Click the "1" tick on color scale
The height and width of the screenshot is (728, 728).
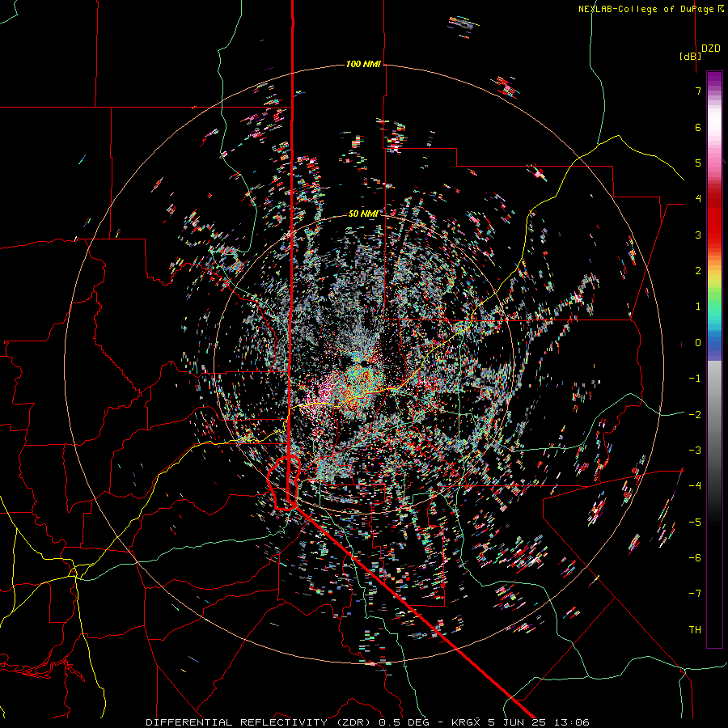pyautogui.click(x=698, y=307)
